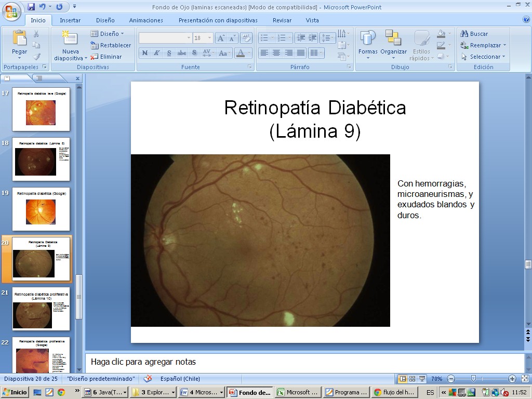Switch to the Animaciones tab
The height and width of the screenshot is (399, 532).
pos(146,20)
